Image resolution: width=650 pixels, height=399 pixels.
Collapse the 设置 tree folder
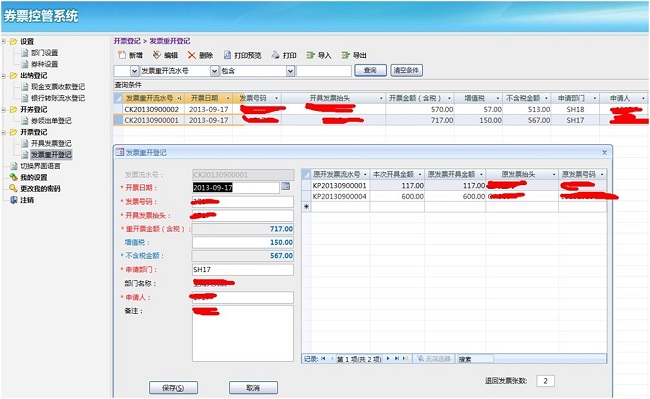3,41
